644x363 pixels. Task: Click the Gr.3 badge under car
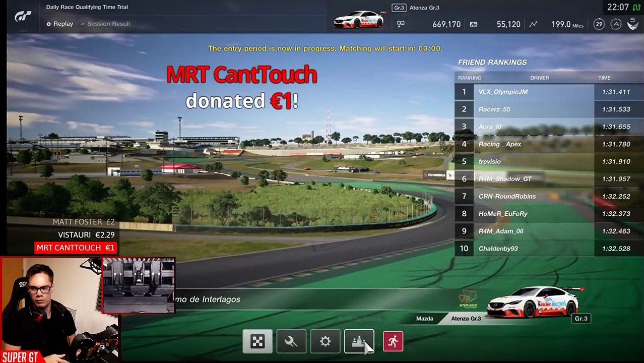click(581, 318)
